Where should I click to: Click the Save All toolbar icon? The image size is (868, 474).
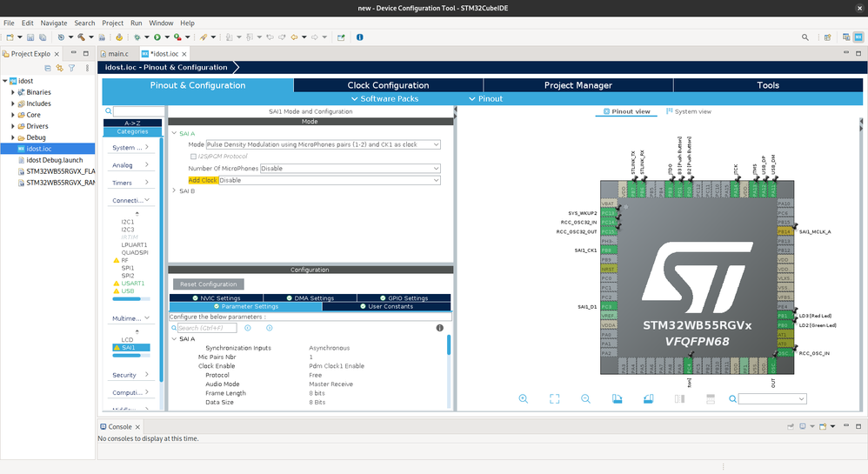(x=43, y=37)
